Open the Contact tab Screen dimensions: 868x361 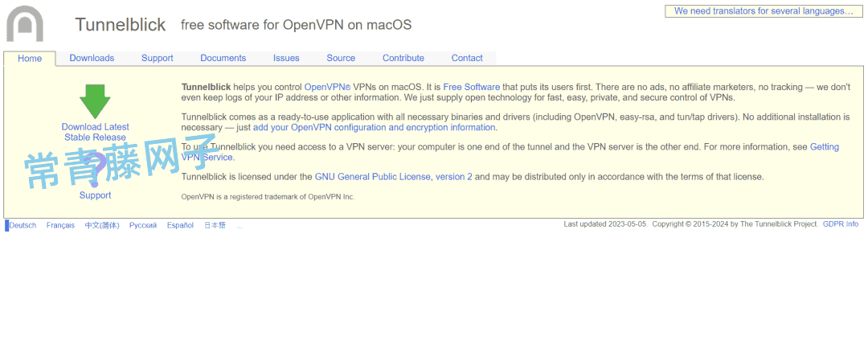click(467, 58)
